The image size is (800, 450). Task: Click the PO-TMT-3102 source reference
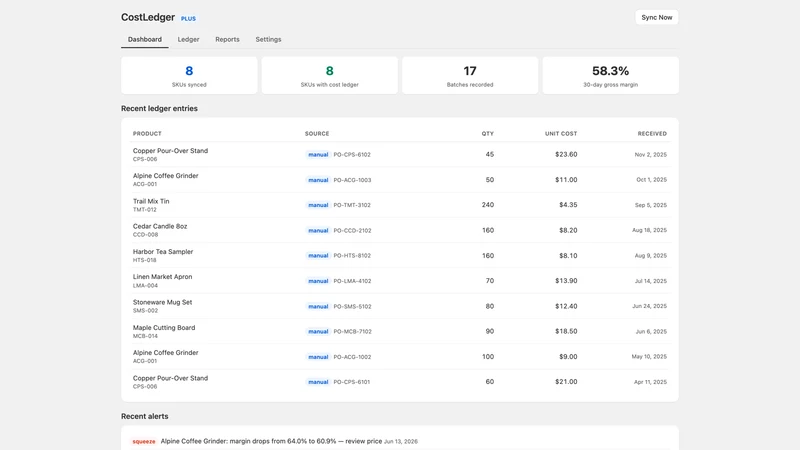click(352, 205)
